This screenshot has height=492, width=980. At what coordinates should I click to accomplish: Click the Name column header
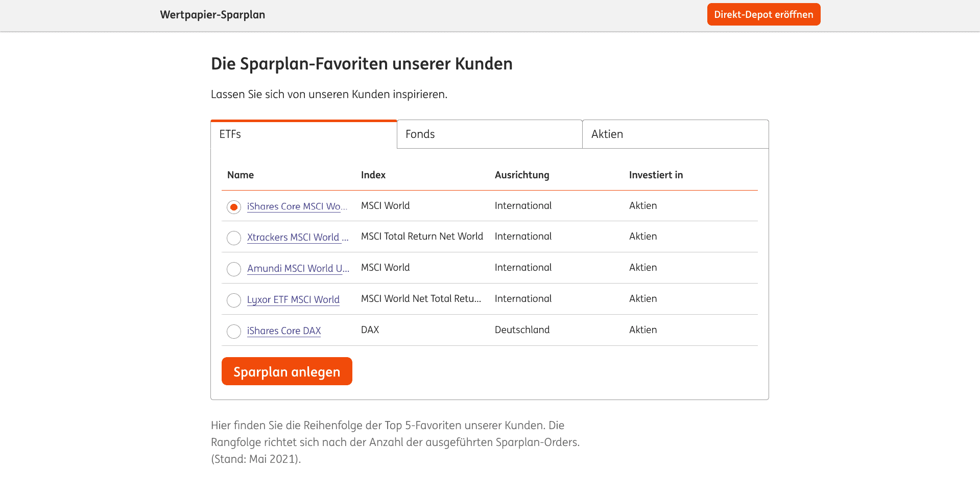[x=241, y=175]
